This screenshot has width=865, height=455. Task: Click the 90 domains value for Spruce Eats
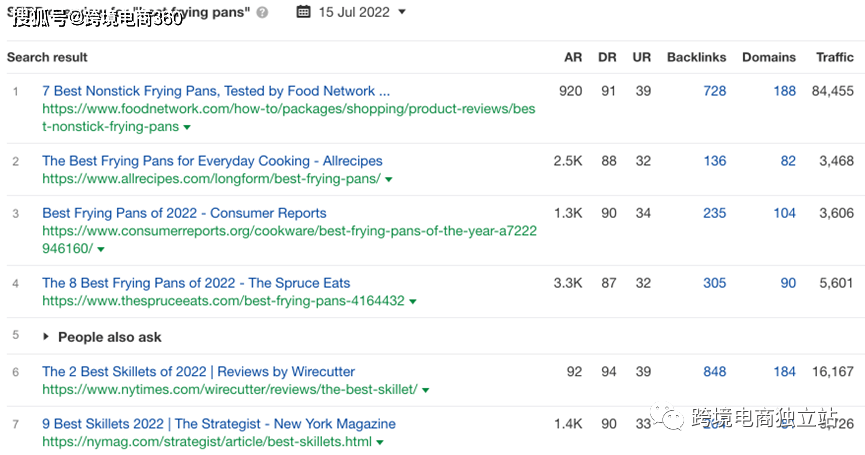(x=788, y=283)
